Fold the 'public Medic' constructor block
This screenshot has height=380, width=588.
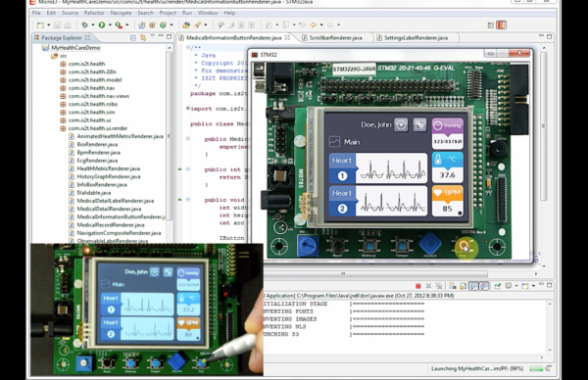point(188,139)
